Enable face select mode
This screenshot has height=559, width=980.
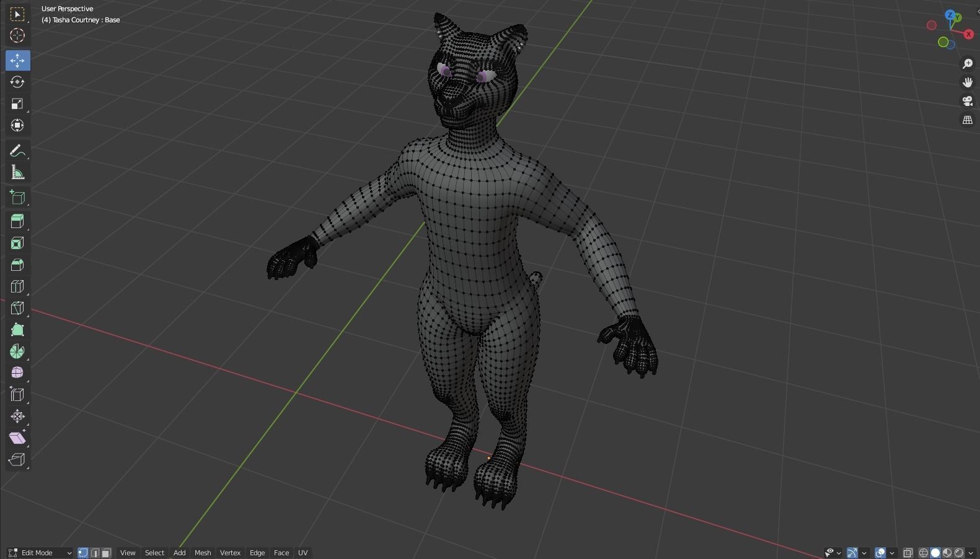[107, 553]
